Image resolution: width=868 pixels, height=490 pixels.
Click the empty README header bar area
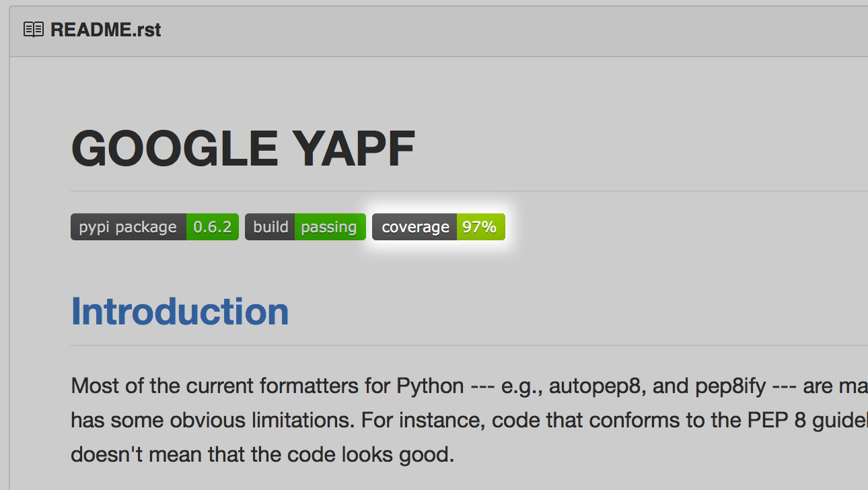coord(511,31)
